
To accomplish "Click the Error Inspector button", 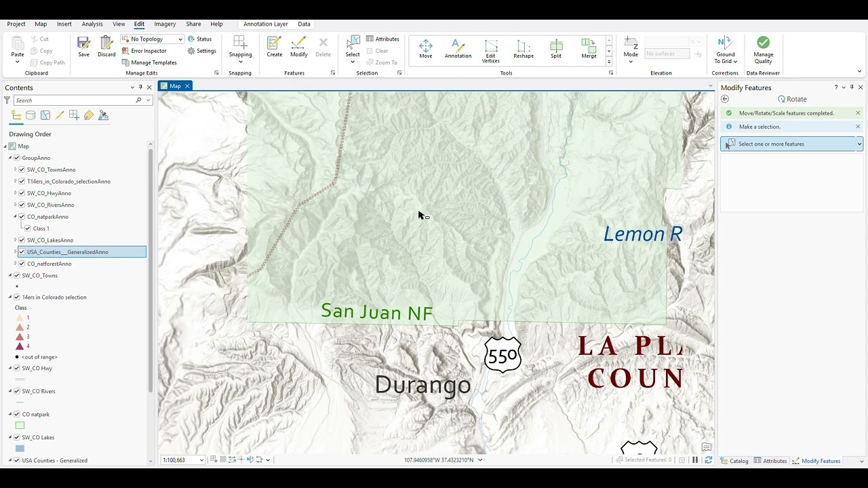I will click(144, 51).
